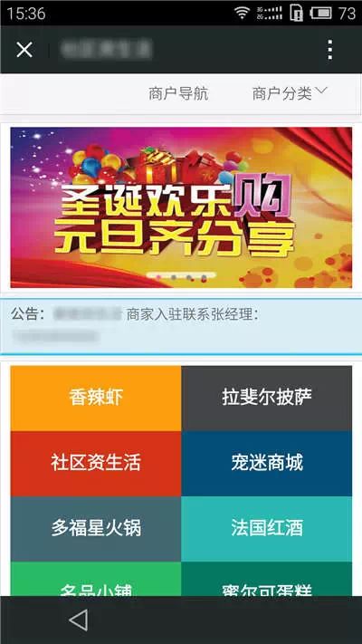Open the 商户导航 tab
The image size is (362, 644).
[x=178, y=93]
